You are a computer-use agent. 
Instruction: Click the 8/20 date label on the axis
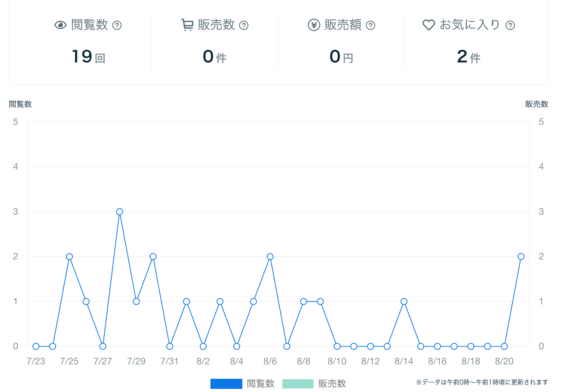tap(504, 361)
